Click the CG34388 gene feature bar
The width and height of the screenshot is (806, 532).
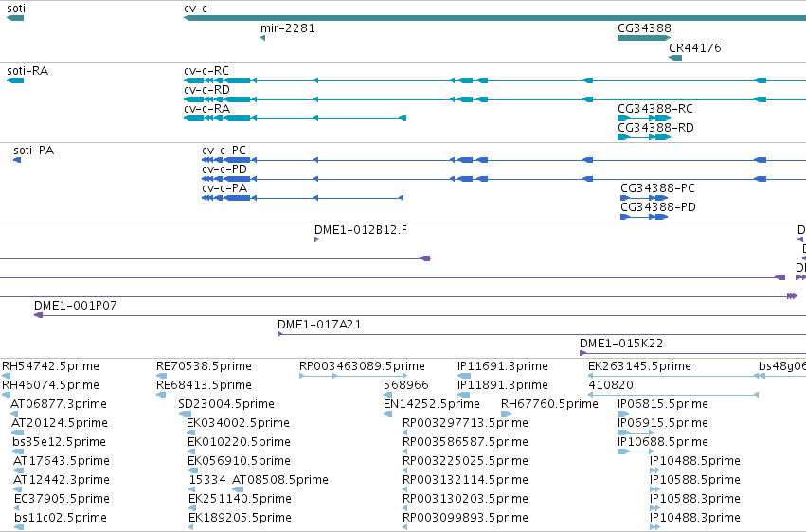coord(644,38)
